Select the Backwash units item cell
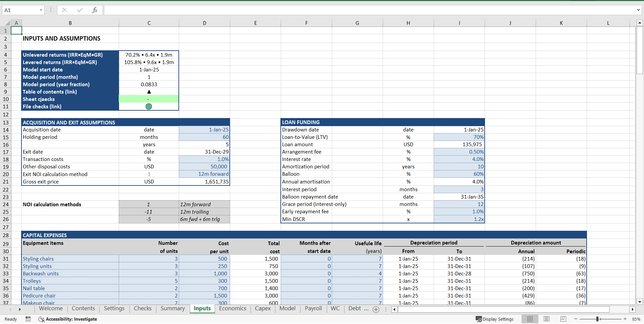The height and width of the screenshot is (324, 644). 70,274
